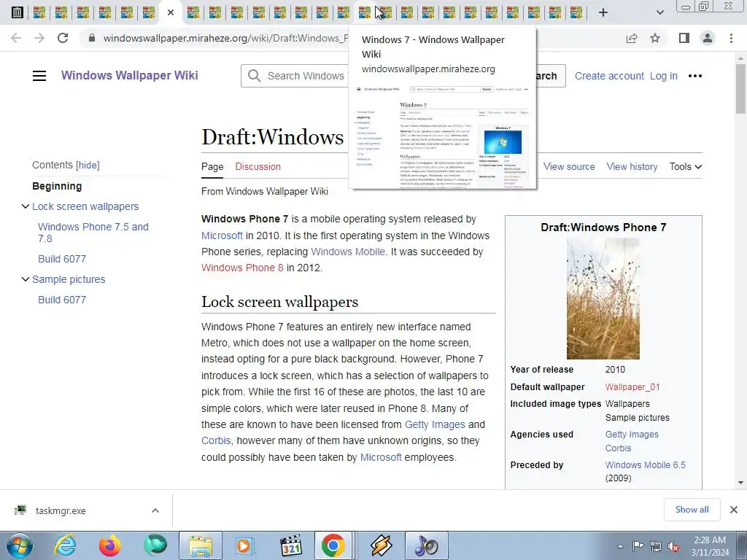
Task: Open View history tab
Action: [632, 167]
